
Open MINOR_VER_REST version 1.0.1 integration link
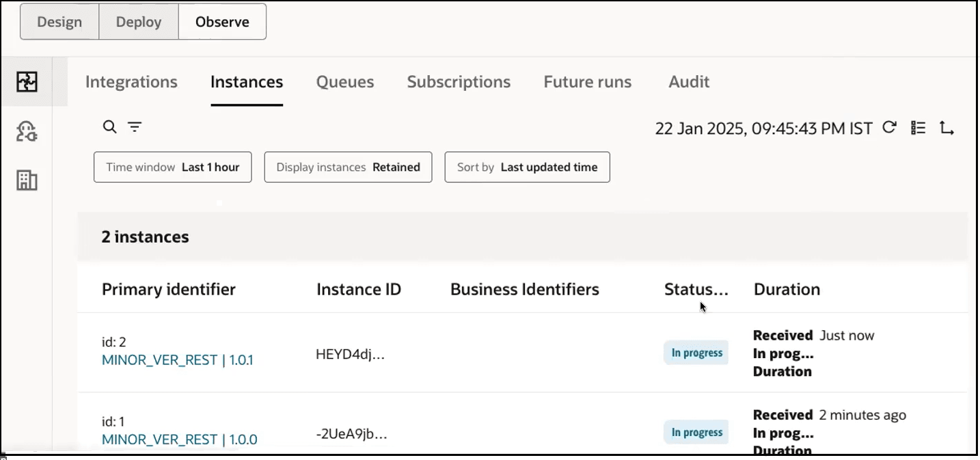[178, 360]
